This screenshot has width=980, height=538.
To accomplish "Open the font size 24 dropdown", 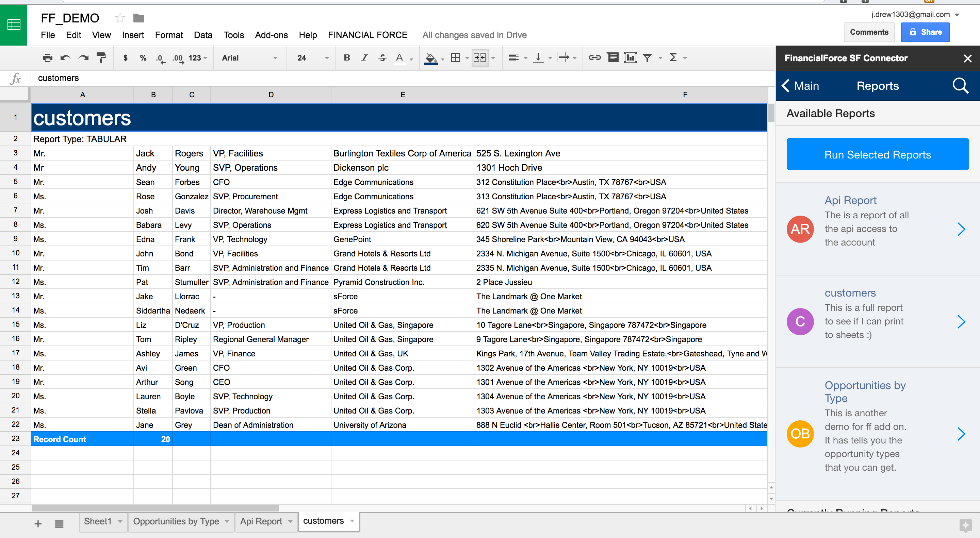I will (x=312, y=58).
